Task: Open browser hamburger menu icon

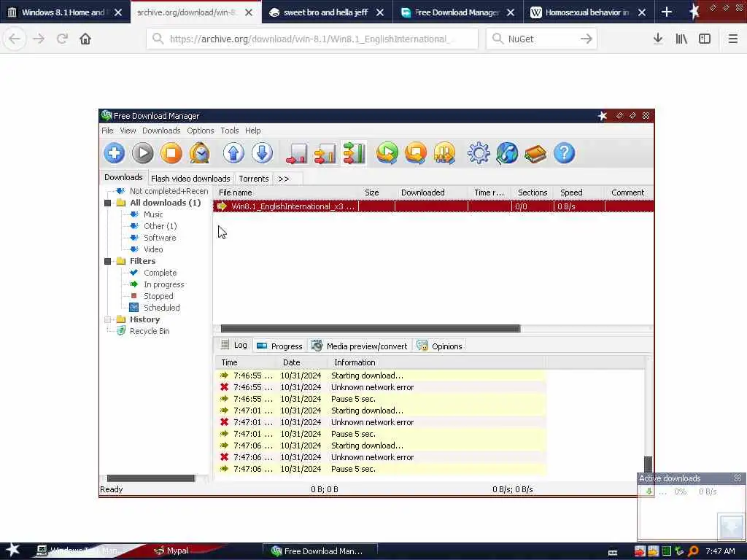Action: pos(732,39)
